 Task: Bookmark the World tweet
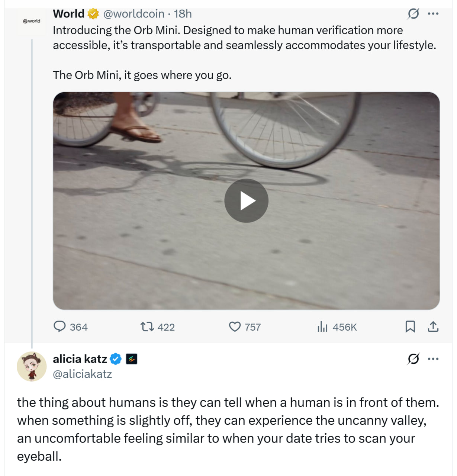[x=410, y=327]
